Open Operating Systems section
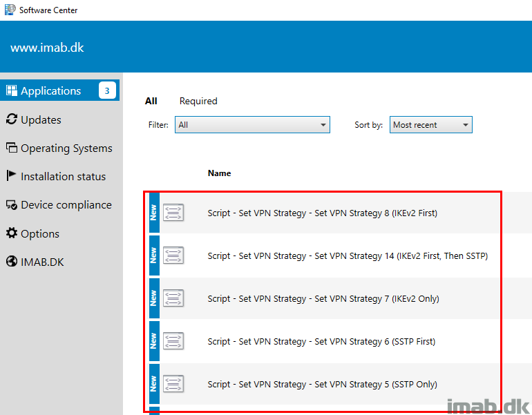This screenshot has height=415, width=532. (66, 148)
